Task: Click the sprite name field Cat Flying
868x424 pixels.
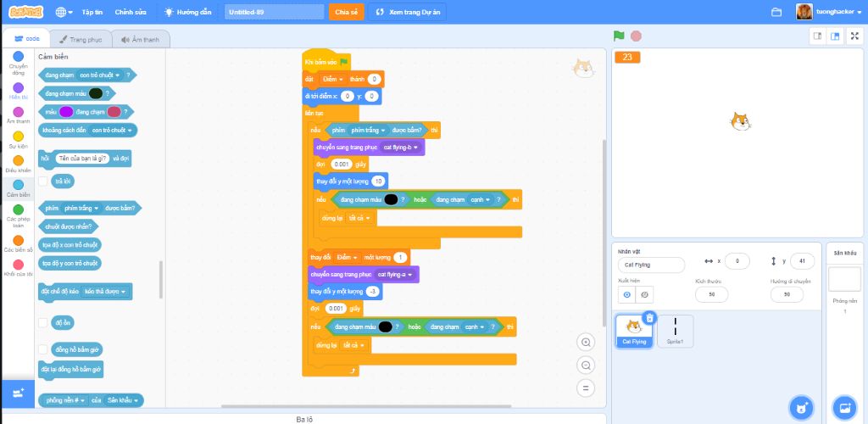Action: (x=651, y=265)
